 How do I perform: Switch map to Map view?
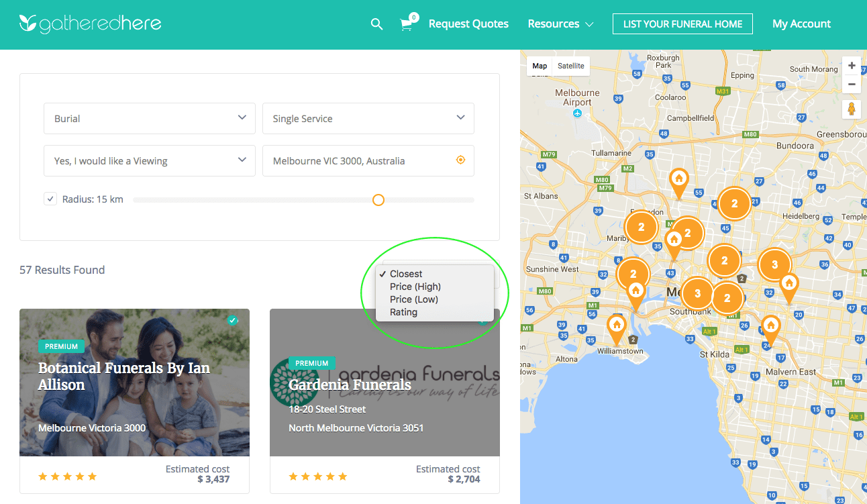click(540, 66)
